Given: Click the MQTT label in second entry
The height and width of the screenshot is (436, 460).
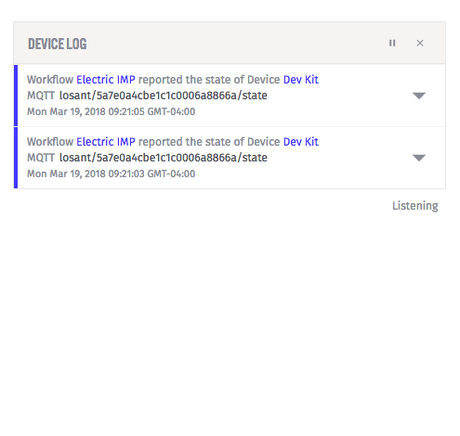Looking at the screenshot, I should 41,158.
